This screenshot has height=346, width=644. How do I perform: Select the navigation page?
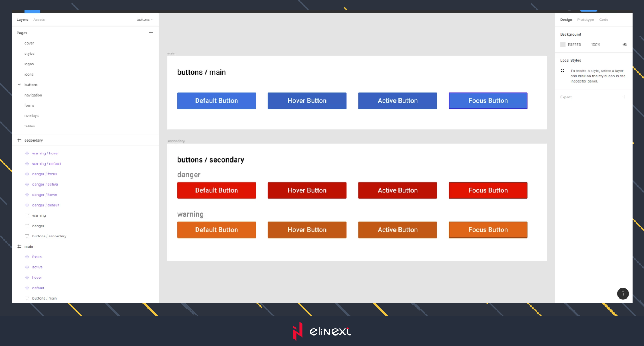click(x=33, y=95)
